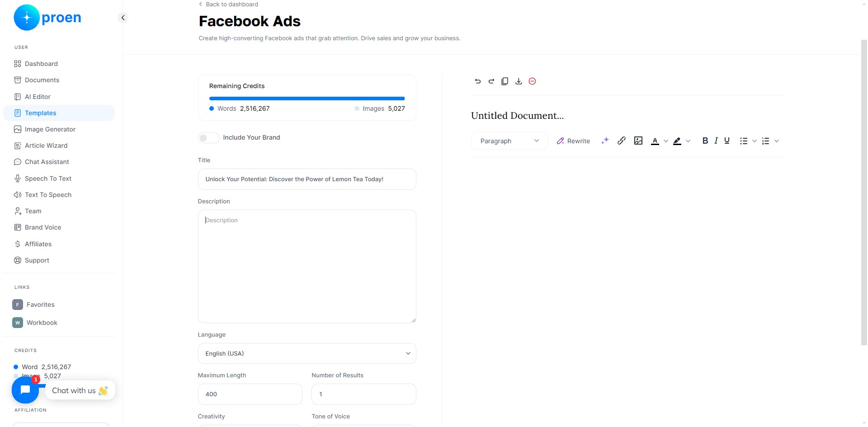Go back to dashboard
This screenshot has height=427, width=868.
(x=228, y=4)
